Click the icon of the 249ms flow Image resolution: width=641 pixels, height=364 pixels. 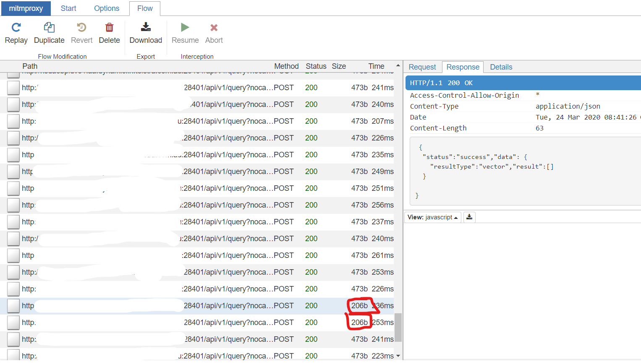pos(13,172)
